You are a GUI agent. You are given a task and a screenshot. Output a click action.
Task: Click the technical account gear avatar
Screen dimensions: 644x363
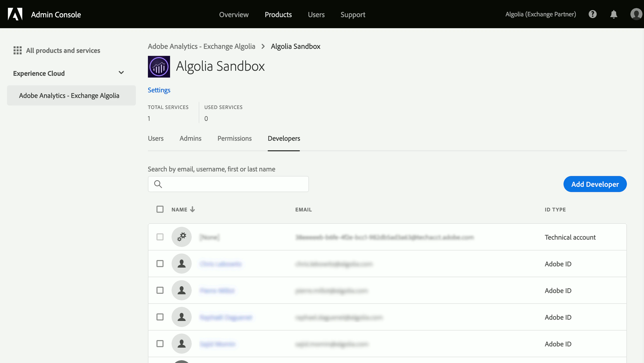(181, 237)
